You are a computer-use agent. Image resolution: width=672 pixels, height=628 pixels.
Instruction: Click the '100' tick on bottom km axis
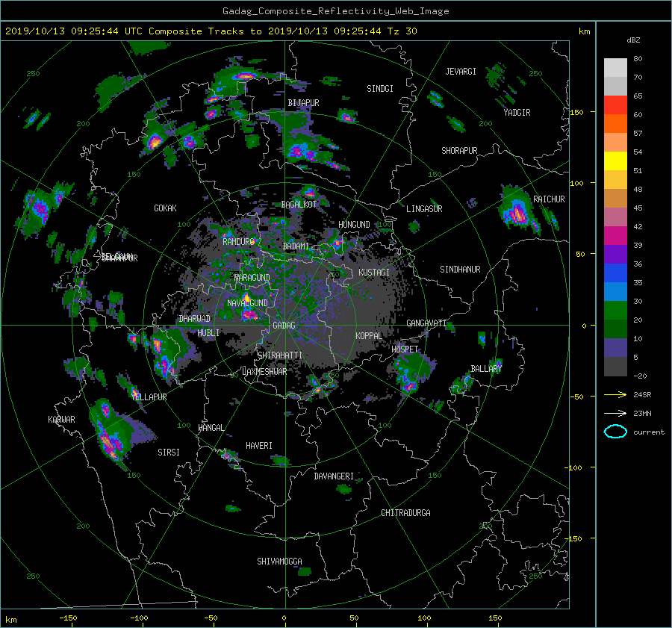tap(424, 618)
